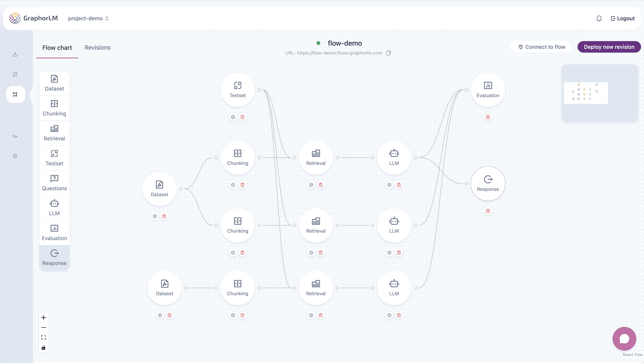Image resolution: width=644 pixels, height=363 pixels.
Task: Delete the Evaluation node with its trash icon
Action: pyautogui.click(x=487, y=117)
